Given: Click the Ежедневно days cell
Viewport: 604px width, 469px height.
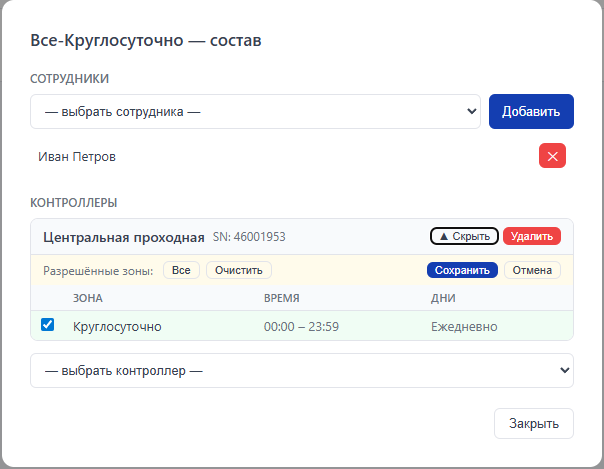Looking at the screenshot, I should 464,327.
